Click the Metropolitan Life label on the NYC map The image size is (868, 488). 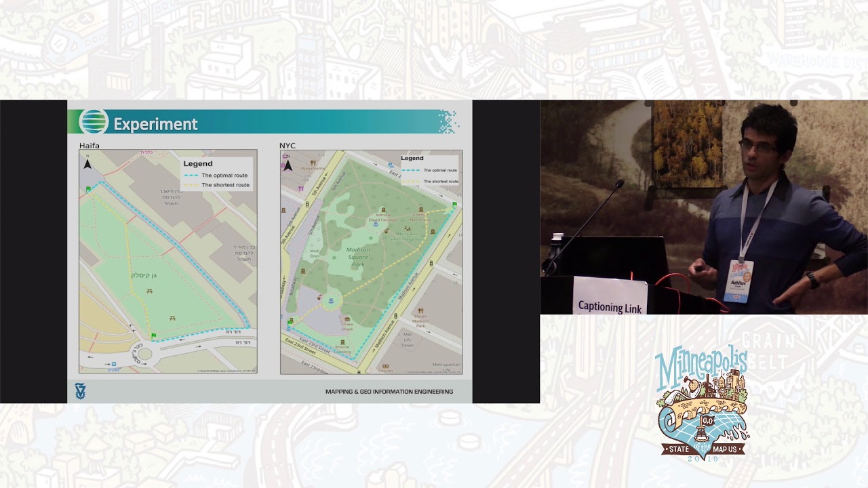tap(446, 367)
